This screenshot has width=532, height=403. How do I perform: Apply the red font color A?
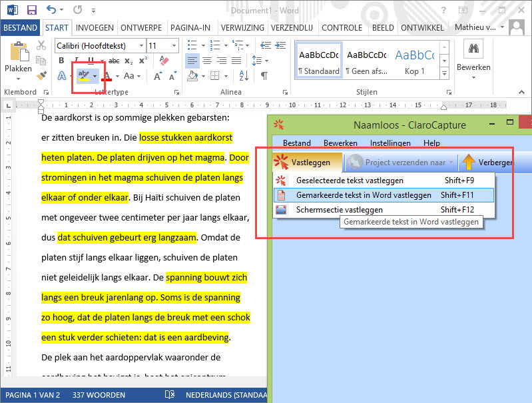(108, 76)
